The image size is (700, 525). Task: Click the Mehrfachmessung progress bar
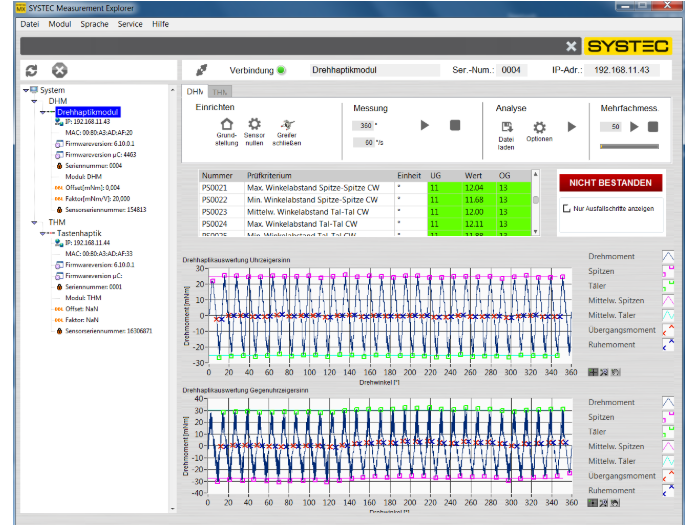point(629,146)
